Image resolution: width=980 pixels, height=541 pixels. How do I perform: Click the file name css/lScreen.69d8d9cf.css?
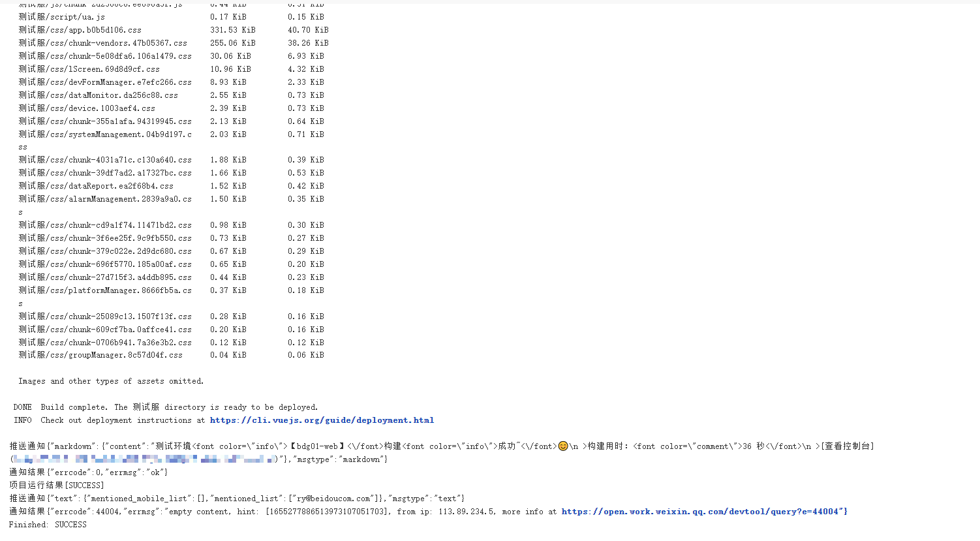click(x=89, y=69)
